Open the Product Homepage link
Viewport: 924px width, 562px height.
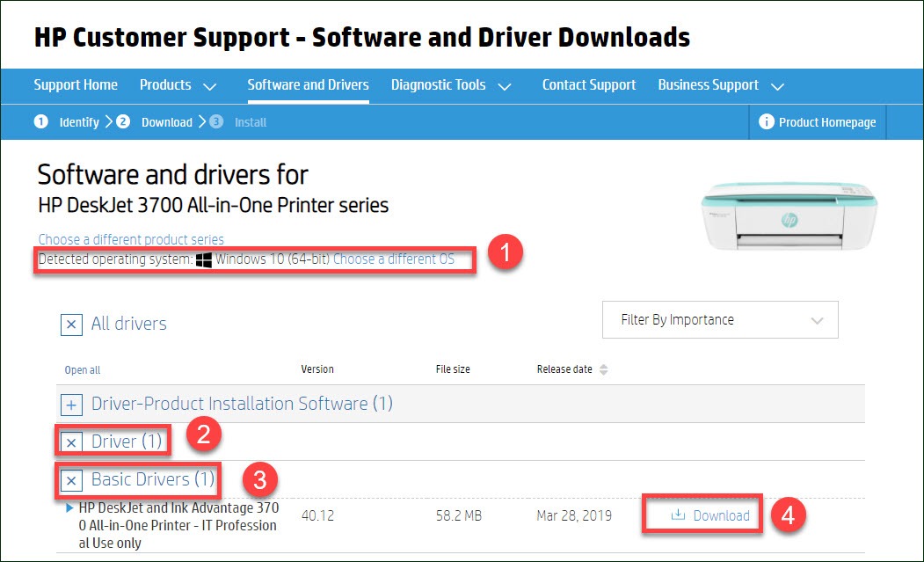[827, 122]
